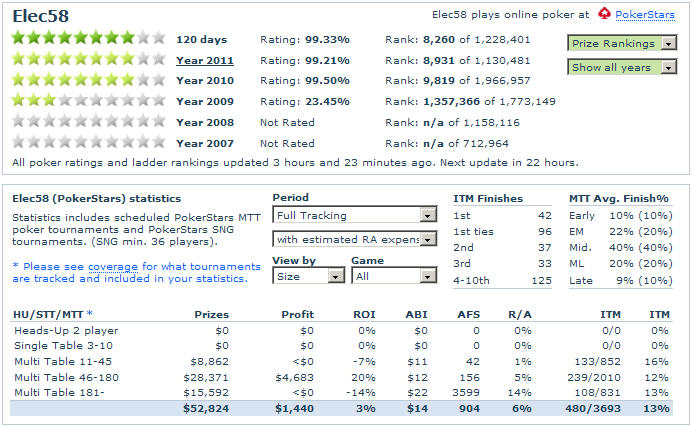
Task: Click the grey star rating for Year 2007
Action: pos(89,142)
